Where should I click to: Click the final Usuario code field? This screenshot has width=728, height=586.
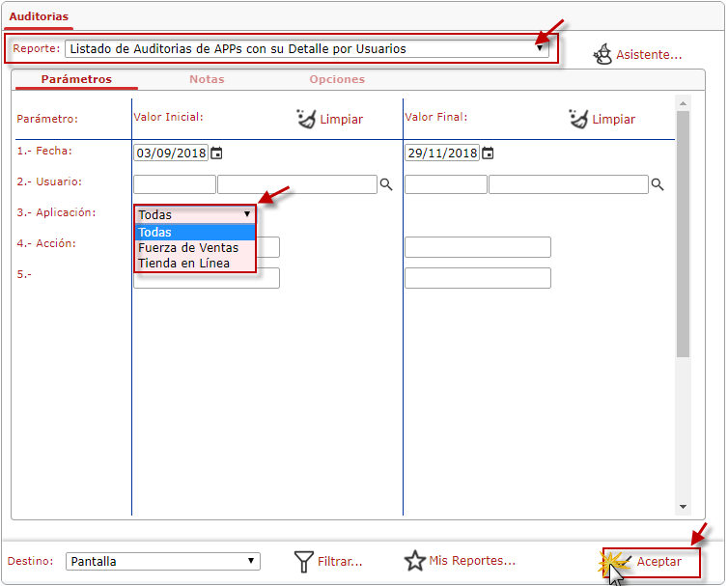(446, 184)
